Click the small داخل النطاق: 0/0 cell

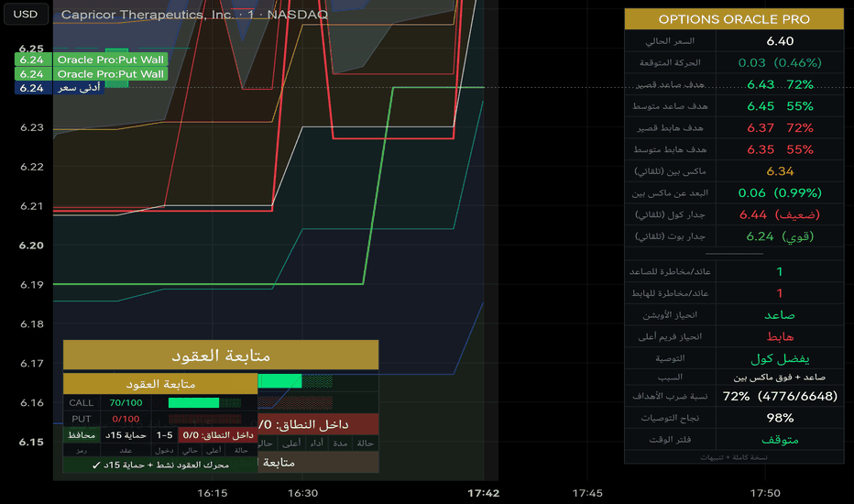(x=218, y=434)
